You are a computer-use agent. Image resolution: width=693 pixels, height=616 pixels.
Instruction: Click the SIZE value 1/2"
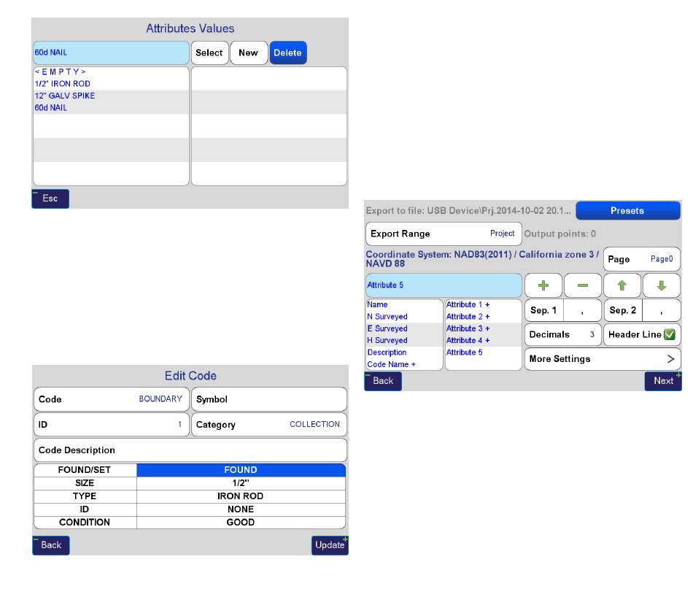(241, 483)
